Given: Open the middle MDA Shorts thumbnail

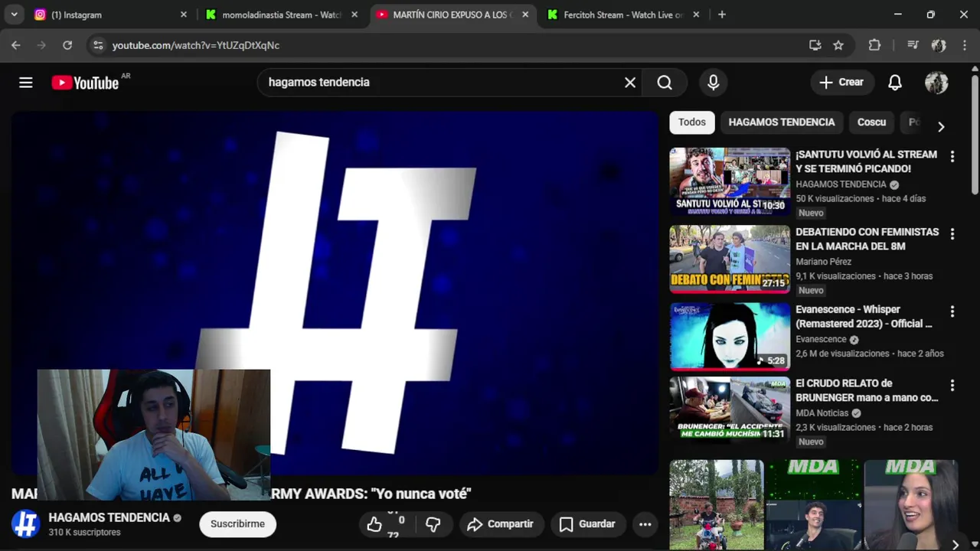Looking at the screenshot, I should coord(814,505).
